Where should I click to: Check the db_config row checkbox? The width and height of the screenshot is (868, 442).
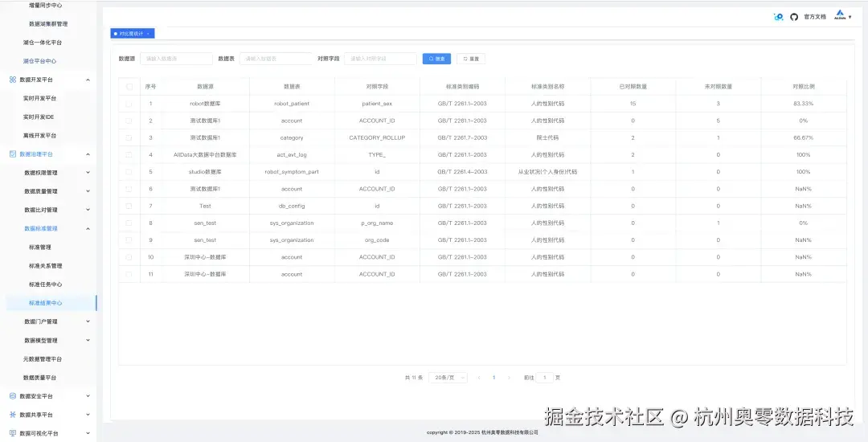click(129, 206)
